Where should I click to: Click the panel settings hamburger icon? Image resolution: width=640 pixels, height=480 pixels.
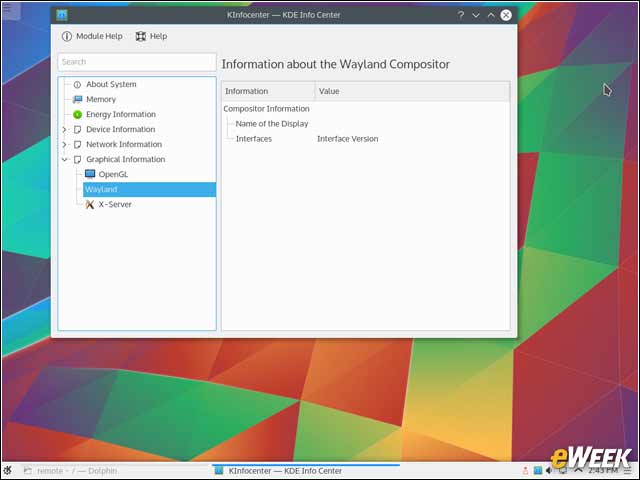pyautogui.click(x=628, y=471)
